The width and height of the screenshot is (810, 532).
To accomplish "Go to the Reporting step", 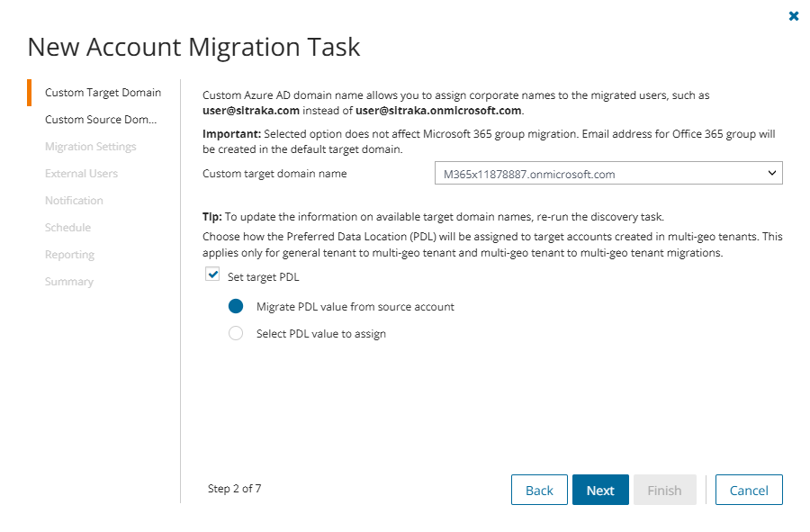I will [69, 255].
